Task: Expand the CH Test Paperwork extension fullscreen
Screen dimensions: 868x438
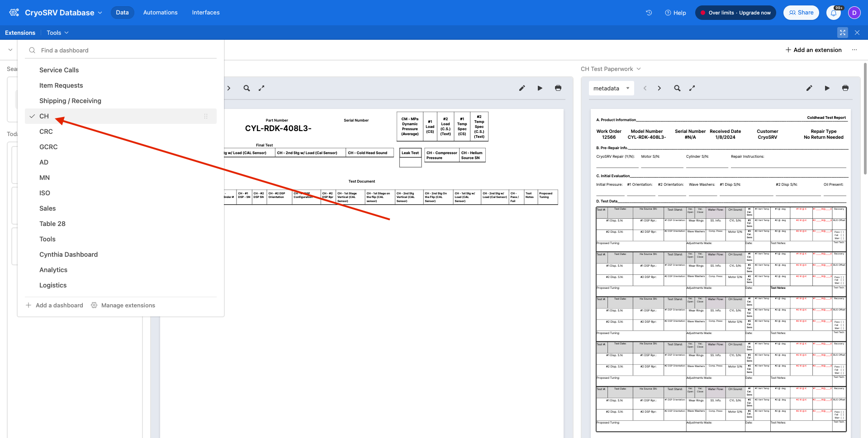Action: pos(692,88)
